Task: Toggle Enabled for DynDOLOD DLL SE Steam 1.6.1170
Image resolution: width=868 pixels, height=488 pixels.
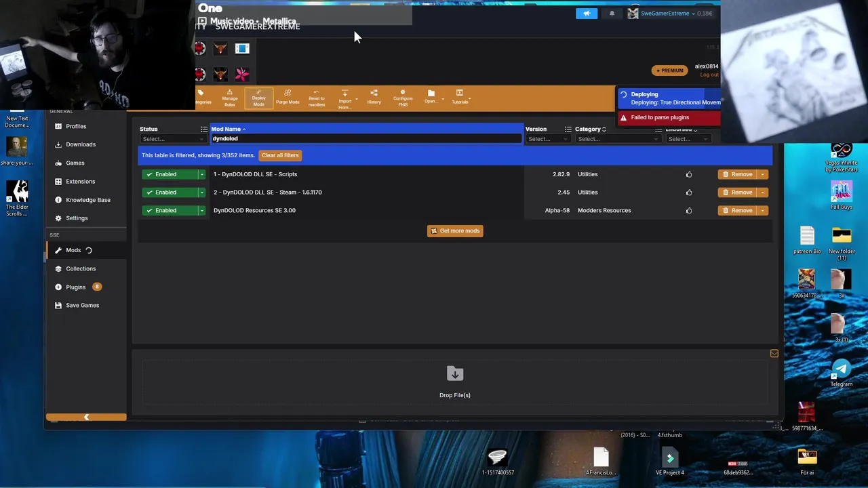Action: click(169, 192)
